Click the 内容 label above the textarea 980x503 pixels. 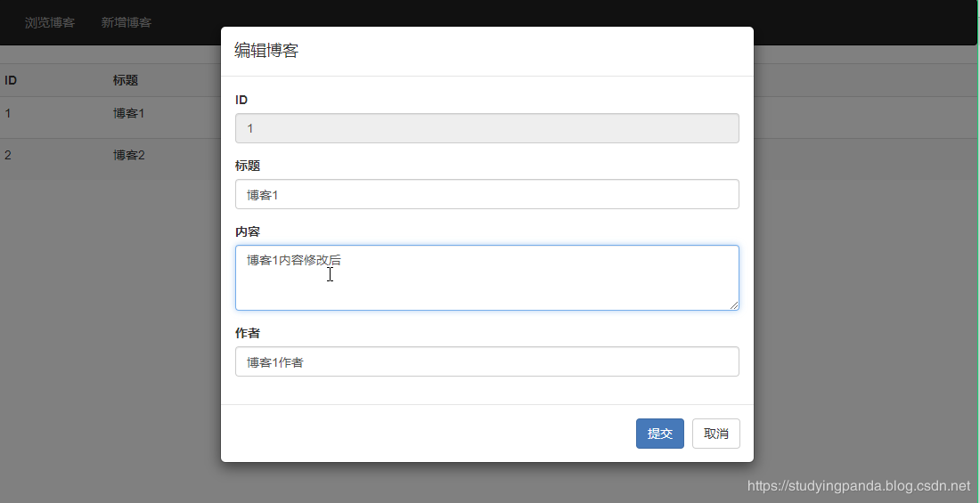(x=248, y=231)
